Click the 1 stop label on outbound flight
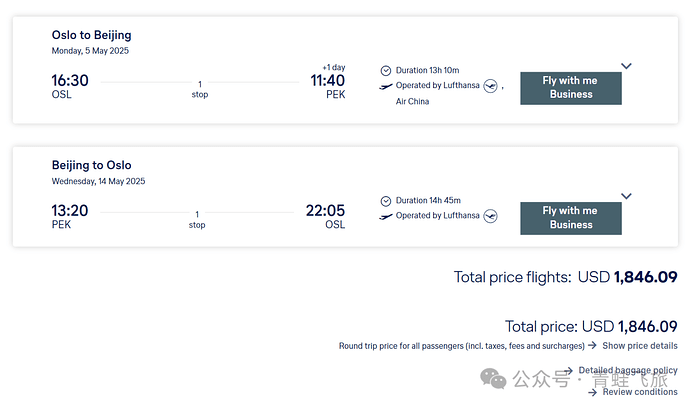Screen dimensions: 690x406 coord(200,89)
